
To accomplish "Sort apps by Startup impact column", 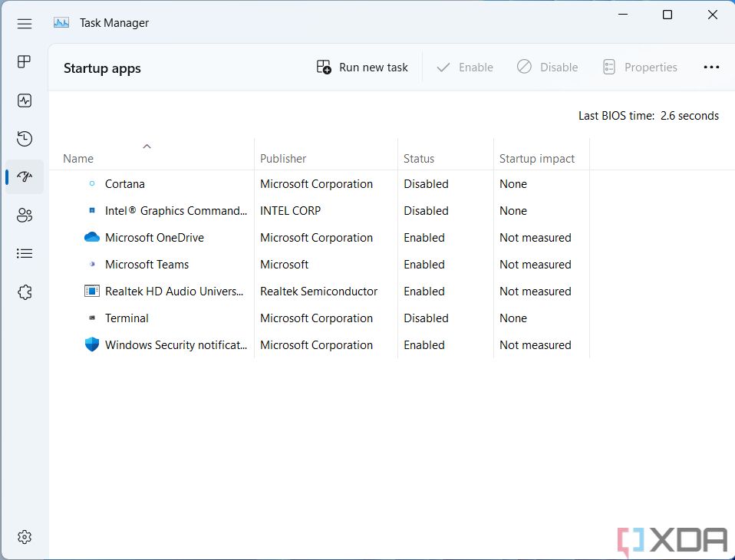I will tap(537, 158).
